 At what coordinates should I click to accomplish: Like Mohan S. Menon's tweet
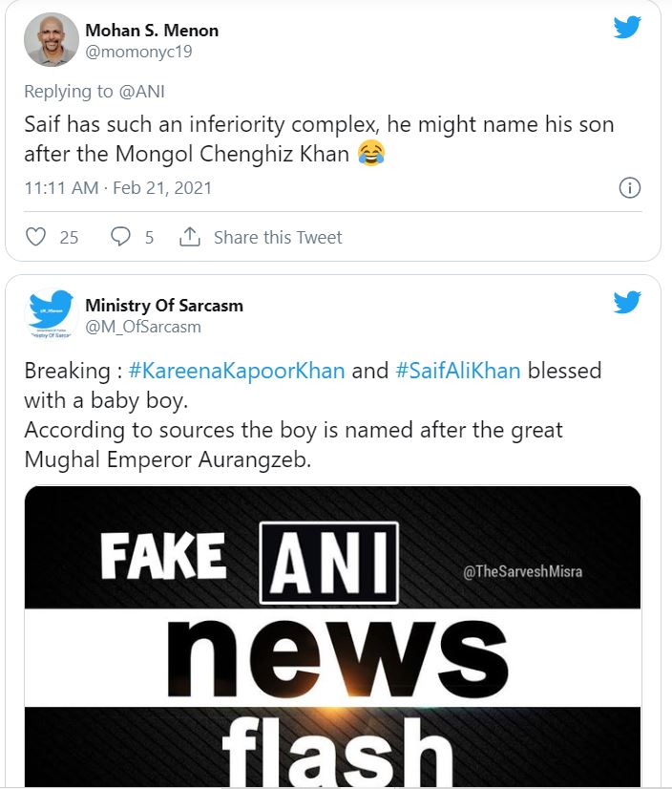click(x=35, y=237)
